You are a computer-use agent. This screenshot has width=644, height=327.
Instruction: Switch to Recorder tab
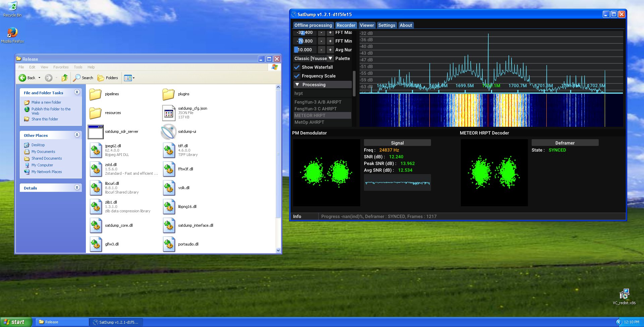(x=346, y=25)
